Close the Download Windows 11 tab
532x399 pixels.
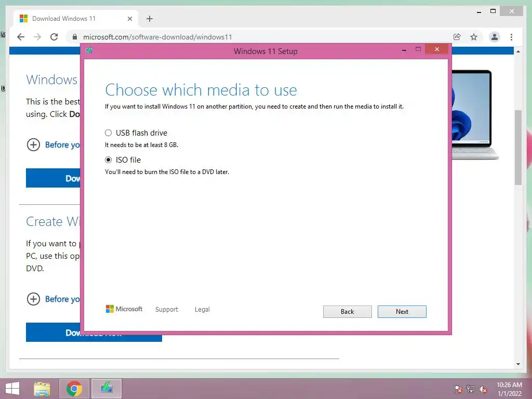coord(129,19)
